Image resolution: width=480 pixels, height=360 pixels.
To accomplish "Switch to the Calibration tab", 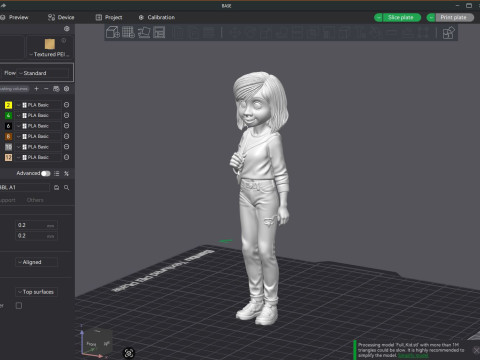I will pyautogui.click(x=157, y=17).
